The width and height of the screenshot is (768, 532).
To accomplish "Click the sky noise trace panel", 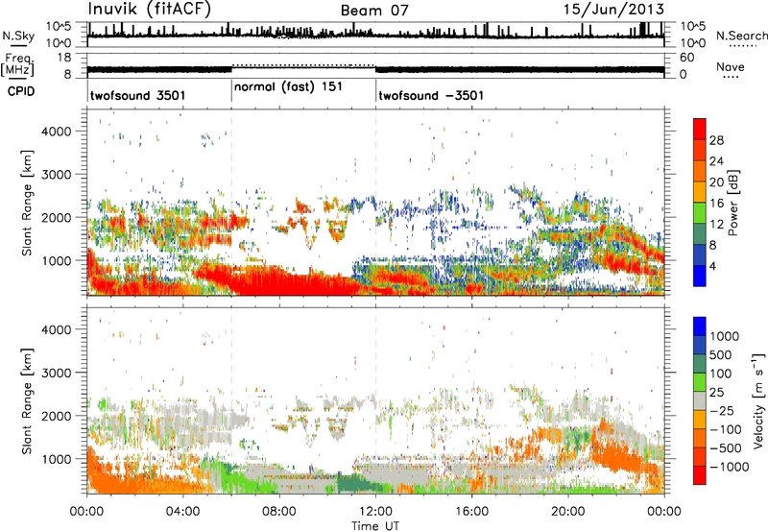I will point(375,35).
